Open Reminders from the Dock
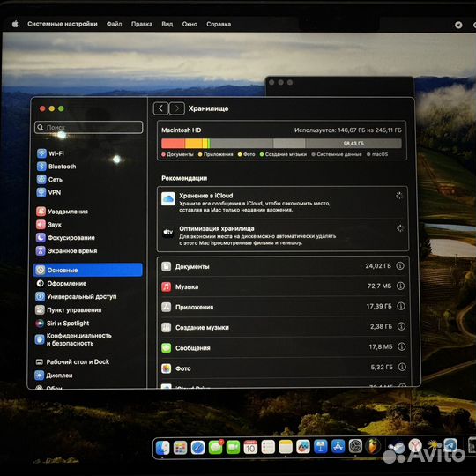 coord(268,447)
